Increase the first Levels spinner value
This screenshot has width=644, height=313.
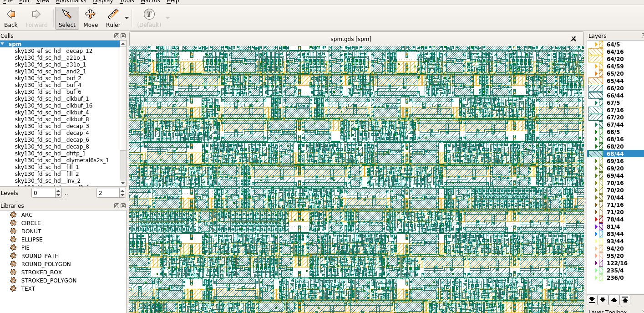pyautogui.click(x=58, y=191)
